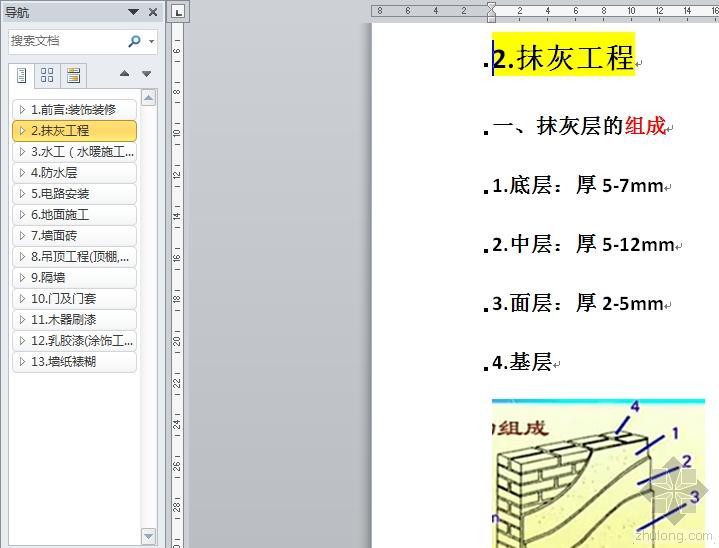The image size is (719, 548).
Task: Go to the 5.电路安装 heading
Action: point(60,194)
